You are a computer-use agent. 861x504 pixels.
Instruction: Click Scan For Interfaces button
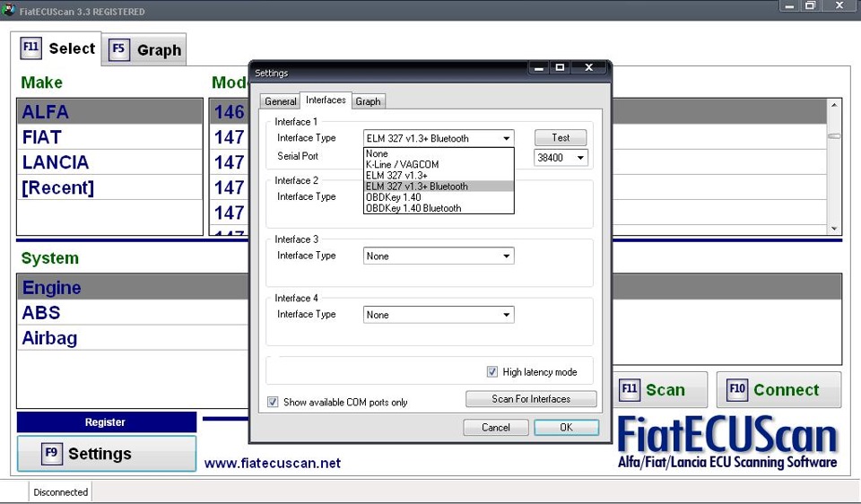(x=531, y=399)
